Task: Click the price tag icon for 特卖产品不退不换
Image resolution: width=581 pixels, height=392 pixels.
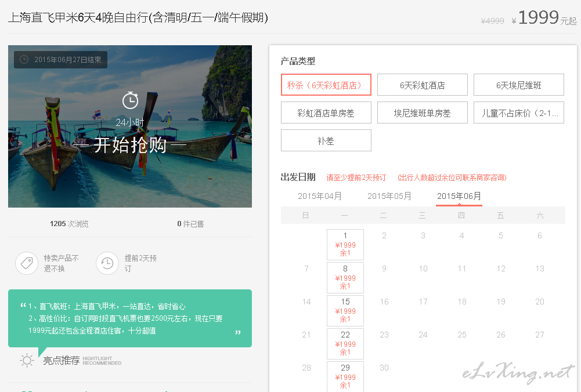Action: 27,263
